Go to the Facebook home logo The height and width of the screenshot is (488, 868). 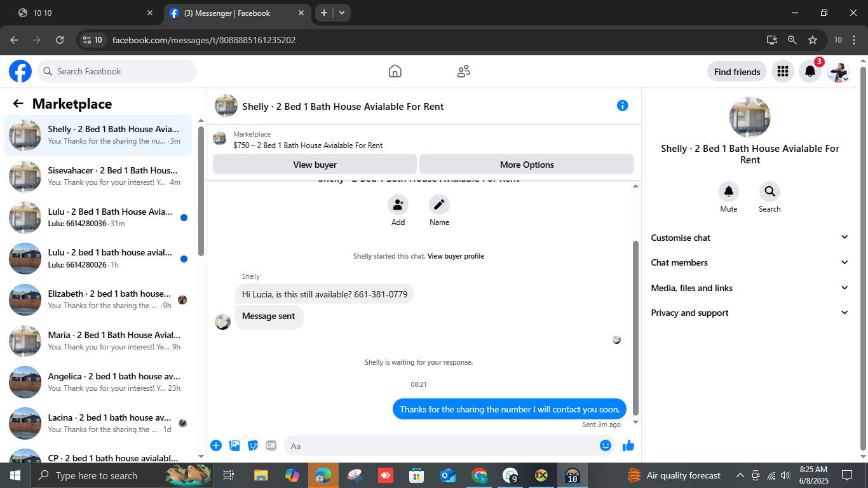click(20, 71)
